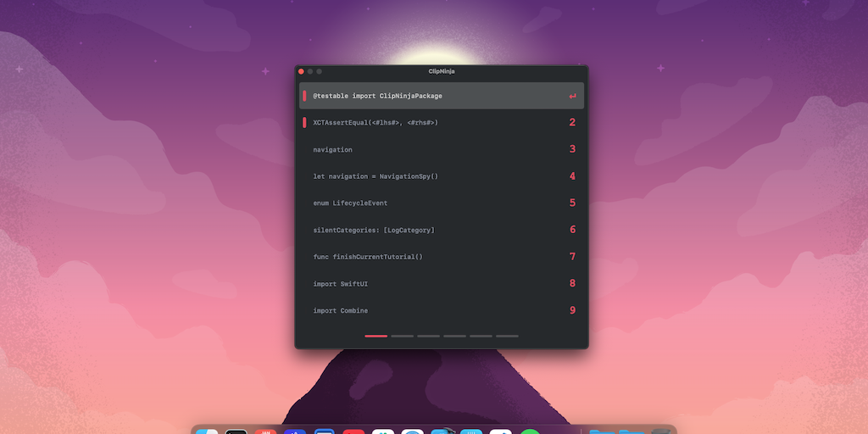
Task: Click the red pin marker beside @testable import clip
Action: pyautogui.click(x=304, y=96)
